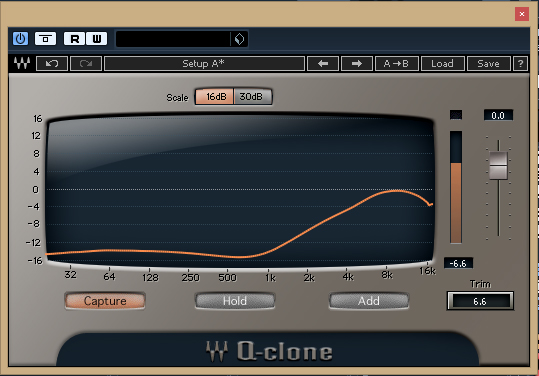Enable Read automation R button
This screenshot has width=539, height=376.
(x=74, y=38)
